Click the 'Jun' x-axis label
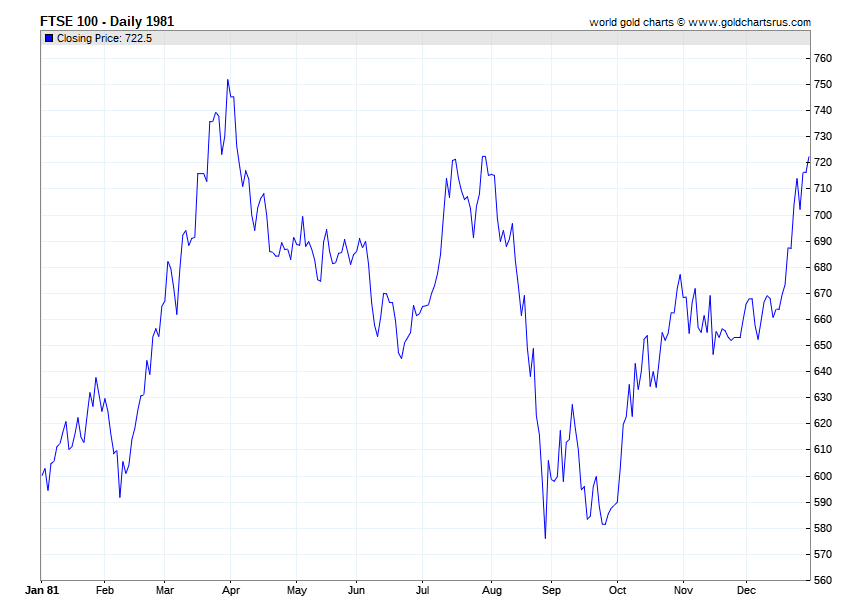 pyautogui.click(x=356, y=590)
